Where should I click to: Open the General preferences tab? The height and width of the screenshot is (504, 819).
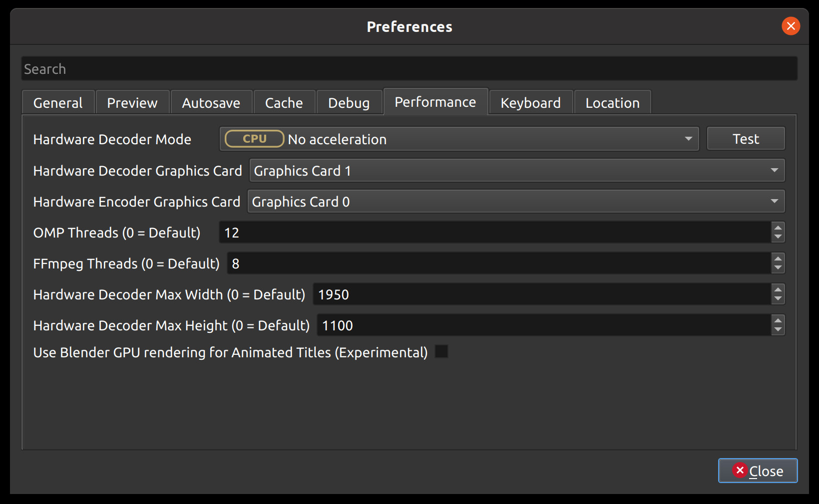[57, 102]
